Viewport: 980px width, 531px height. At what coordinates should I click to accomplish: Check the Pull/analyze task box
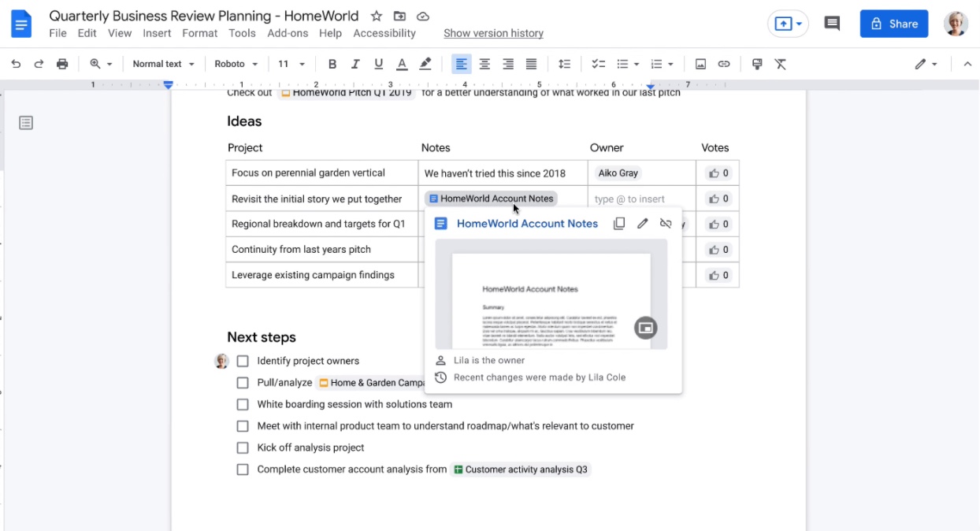tap(243, 383)
